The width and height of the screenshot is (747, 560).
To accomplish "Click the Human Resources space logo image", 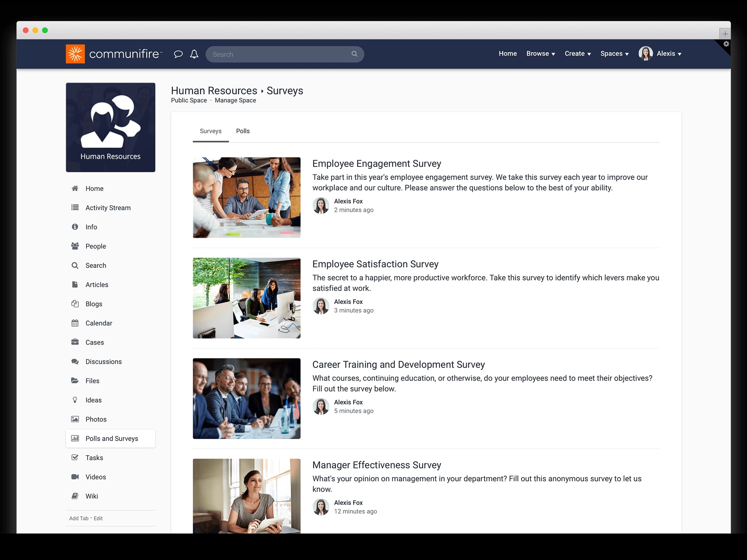I will click(111, 127).
